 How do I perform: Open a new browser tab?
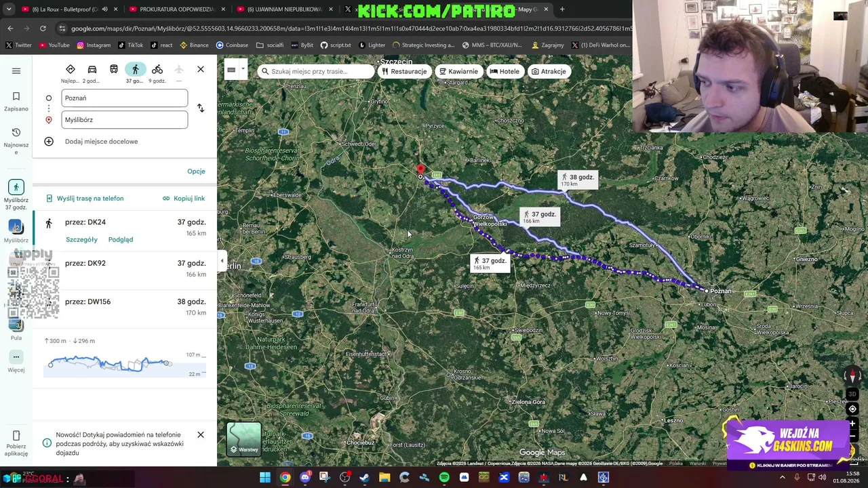pyautogui.click(x=562, y=9)
